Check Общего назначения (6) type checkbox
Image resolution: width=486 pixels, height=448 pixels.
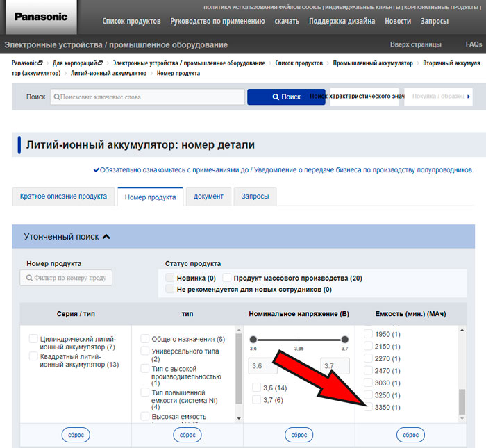(x=144, y=338)
